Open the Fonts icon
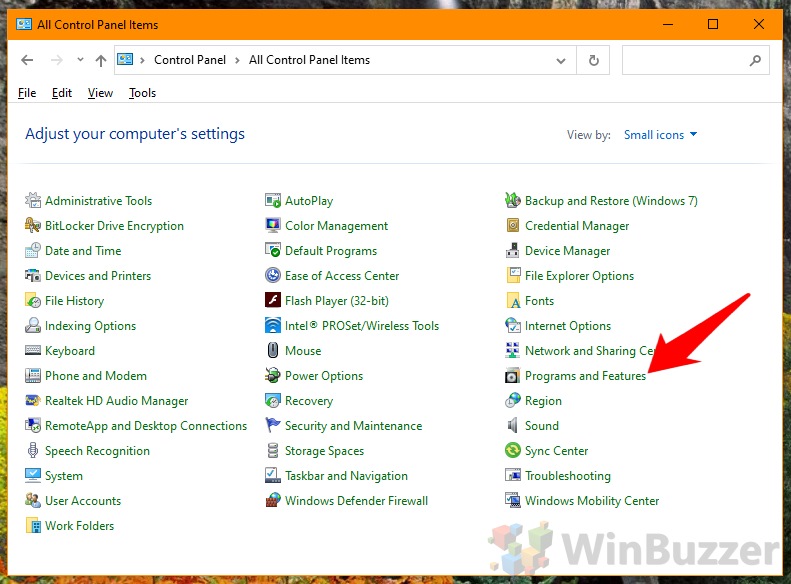Viewport: 791px width, 584px height. pos(513,301)
